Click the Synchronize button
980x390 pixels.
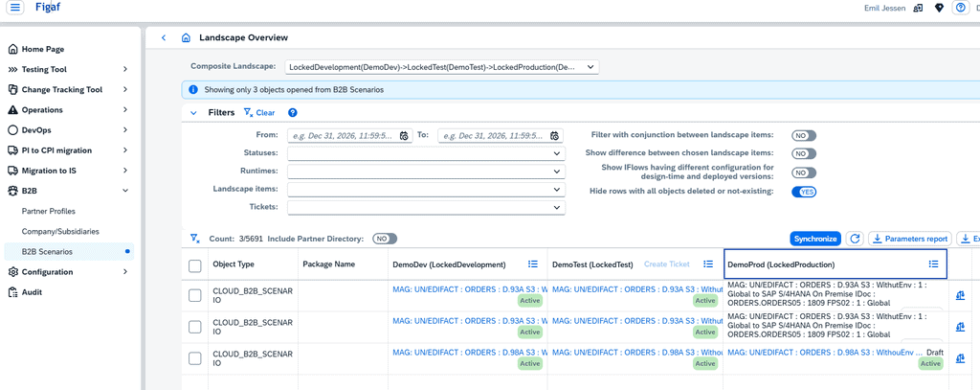tap(815, 239)
